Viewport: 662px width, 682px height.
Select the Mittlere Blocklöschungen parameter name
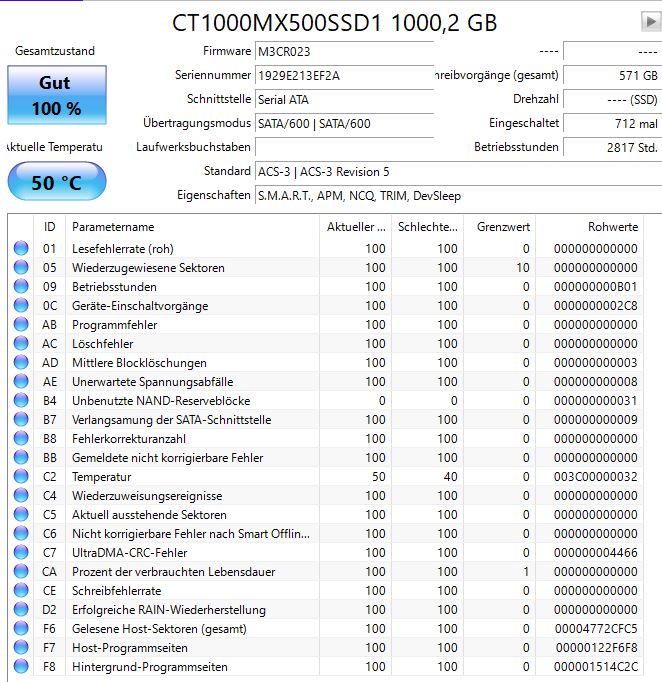(139, 363)
